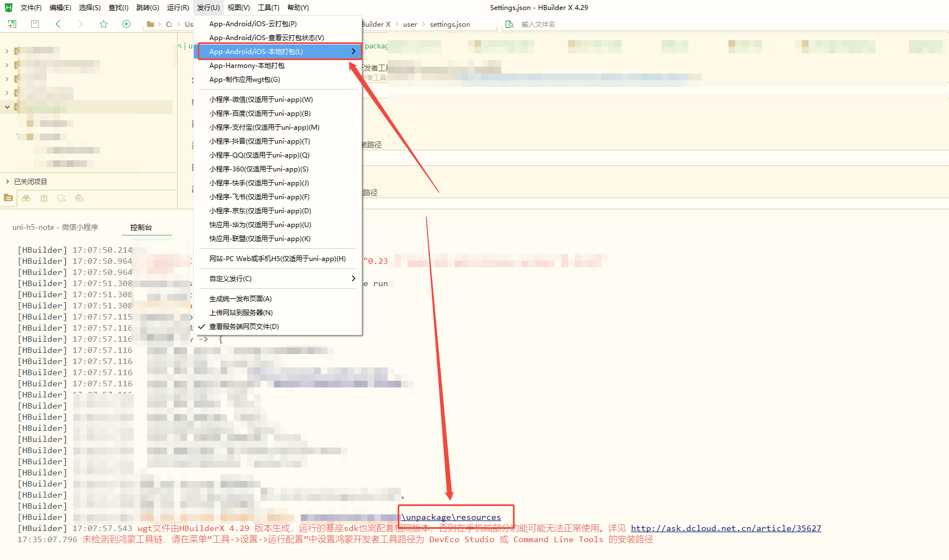Viewport: 949px width, 560px height.
Task: Select 小程序-微信(仅适用于uni-app)(W) menu item
Action: pos(261,100)
